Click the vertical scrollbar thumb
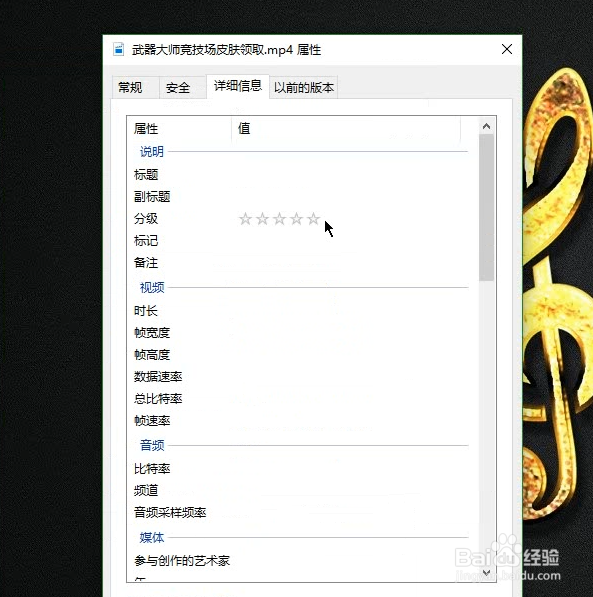The image size is (593, 597). click(x=486, y=208)
